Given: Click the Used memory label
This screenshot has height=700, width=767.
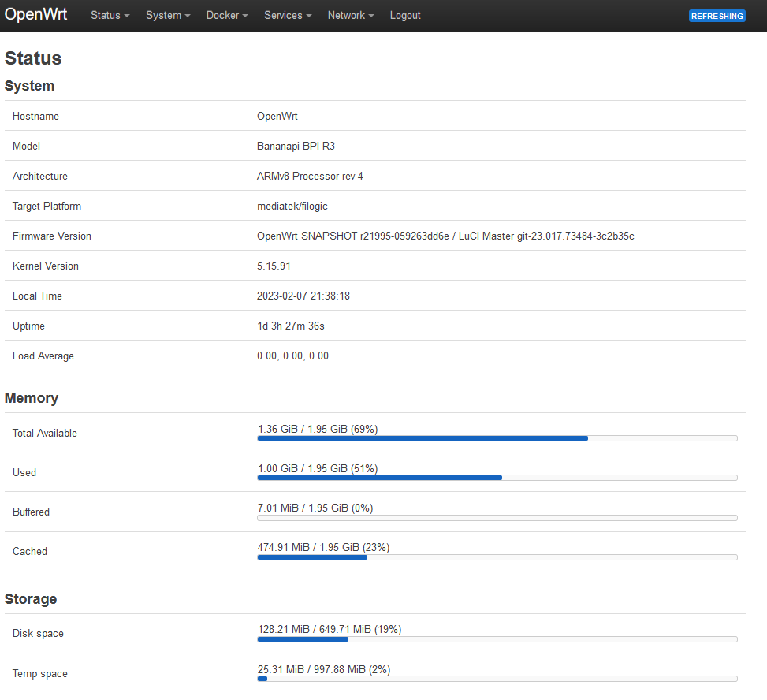Looking at the screenshot, I should click(24, 472).
